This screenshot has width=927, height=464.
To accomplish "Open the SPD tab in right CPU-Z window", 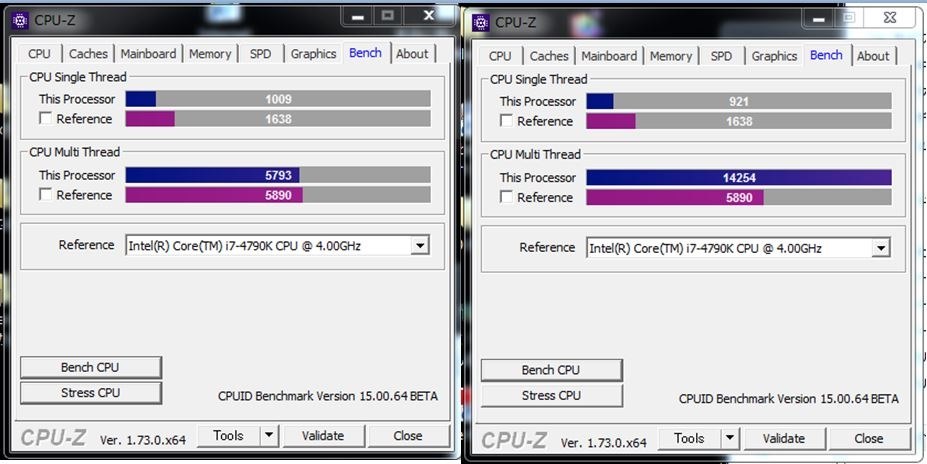I will click(721, 56).
